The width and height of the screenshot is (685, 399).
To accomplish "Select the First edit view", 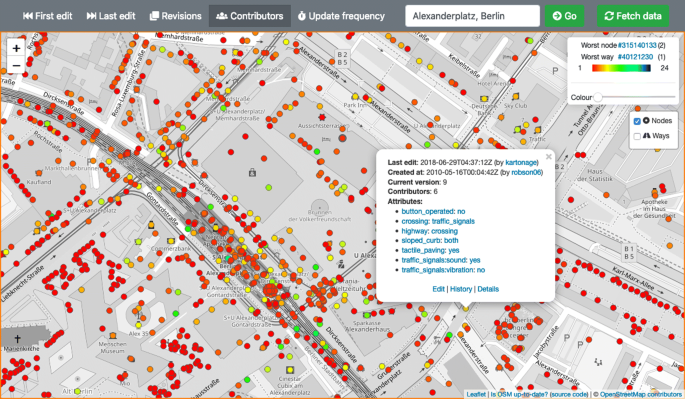I will (48, 16).
